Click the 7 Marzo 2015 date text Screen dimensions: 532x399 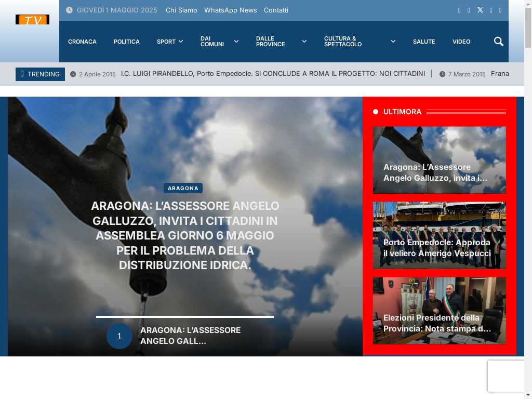pos(467,74)
